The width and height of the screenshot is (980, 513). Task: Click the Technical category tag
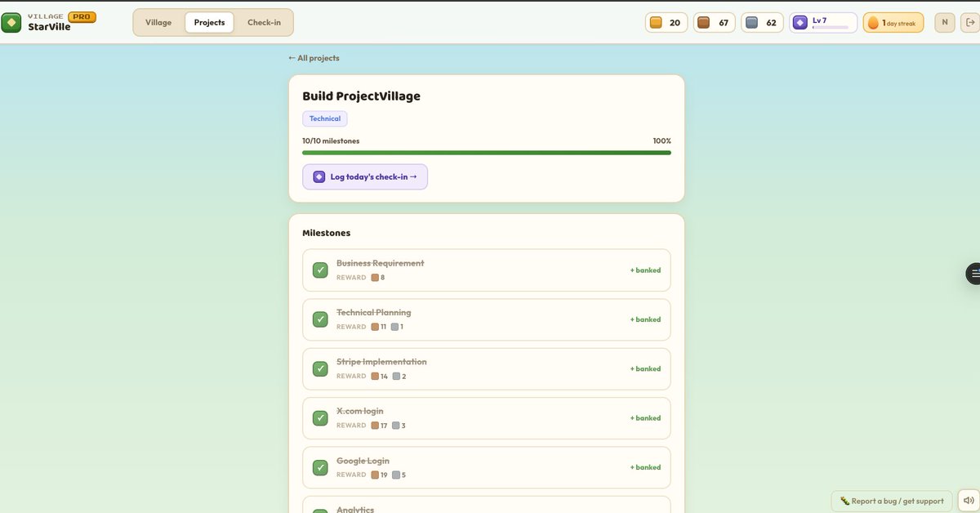(x=325, y=118)
